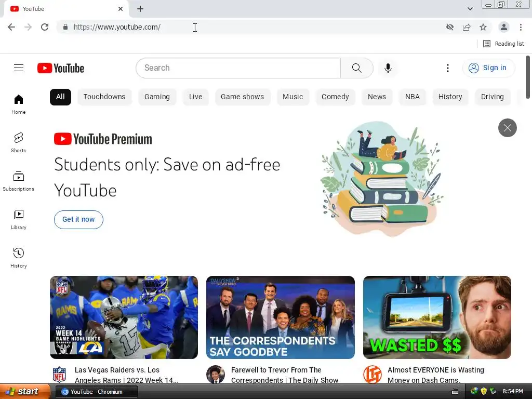This screenshot has width=532, height=399.
Task: Select YouTube - Chromium taskbar button
Action: pos(96,392)
